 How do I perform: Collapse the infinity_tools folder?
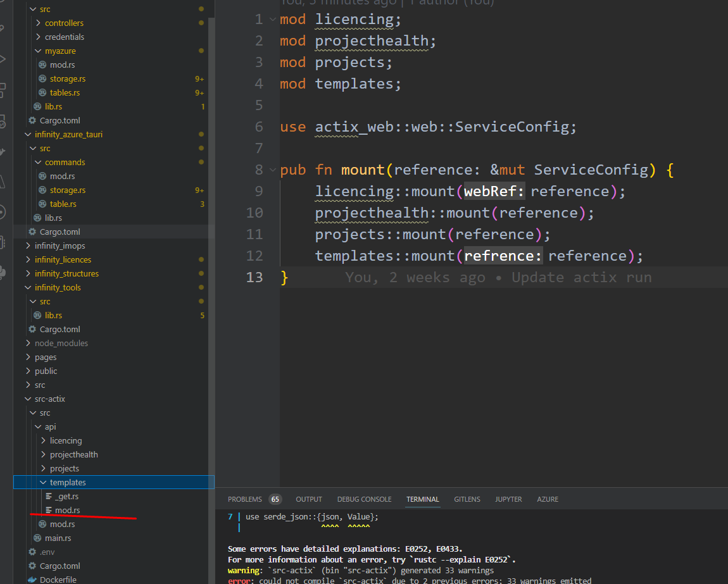click(x=28, y=287)
